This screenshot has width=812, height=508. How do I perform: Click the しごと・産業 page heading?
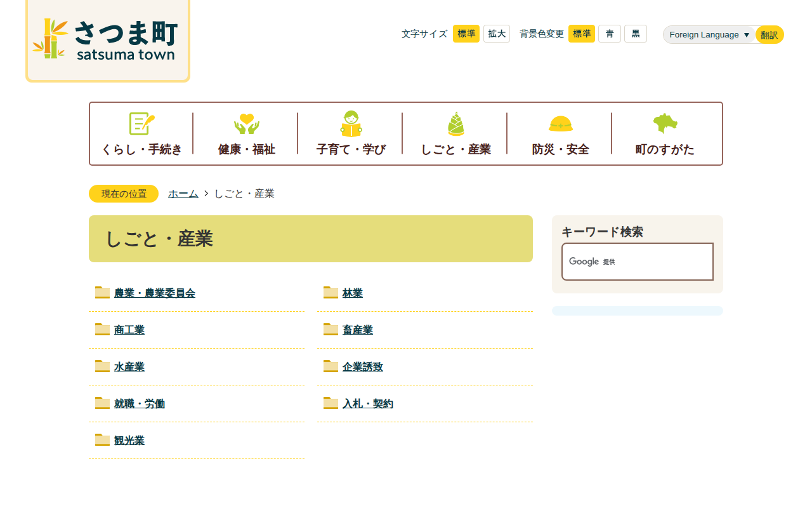coord(311,239)
